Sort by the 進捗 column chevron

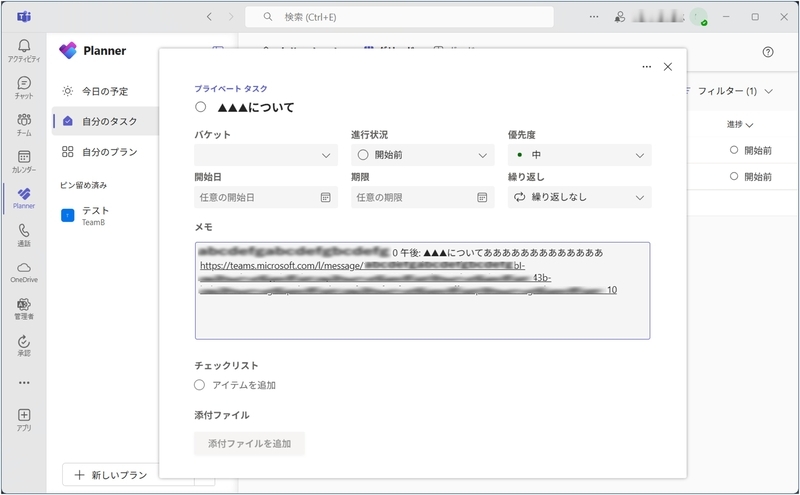click(x=749, y=125)
